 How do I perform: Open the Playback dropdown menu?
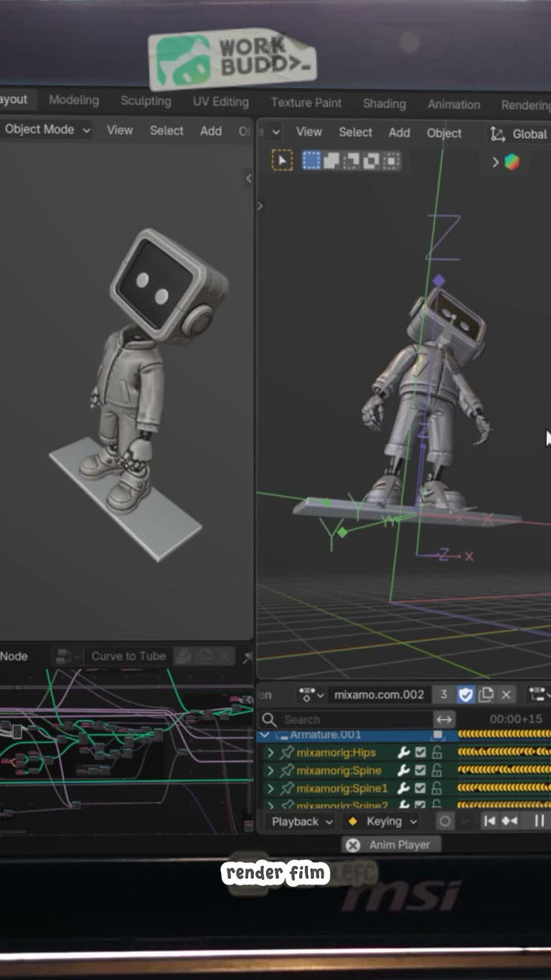[x=301, y=821]
